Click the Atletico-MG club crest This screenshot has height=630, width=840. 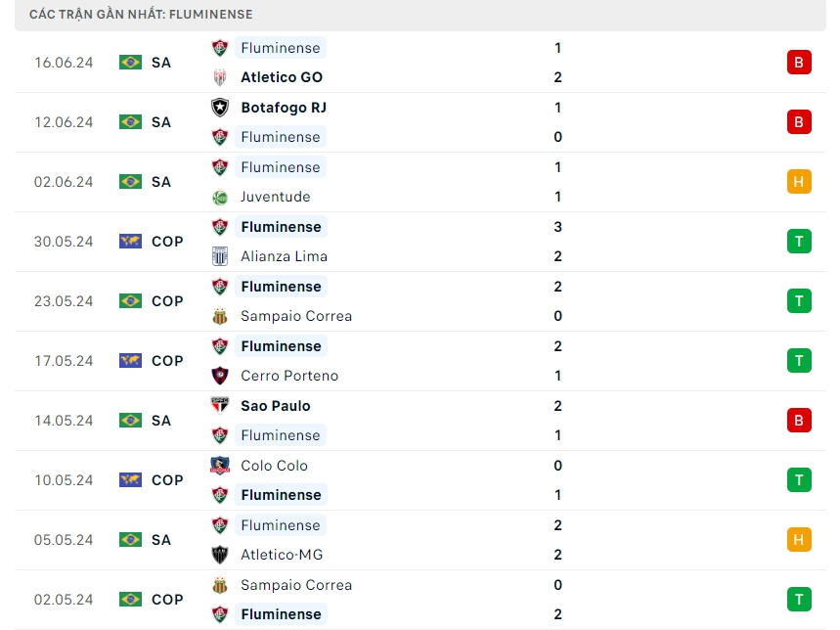[220, 555]
